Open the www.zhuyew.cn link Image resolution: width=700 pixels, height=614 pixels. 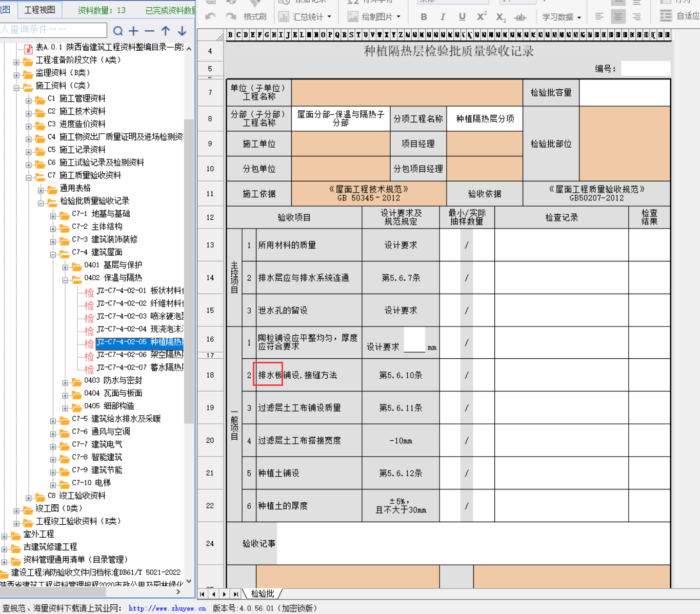coord(167,608)
